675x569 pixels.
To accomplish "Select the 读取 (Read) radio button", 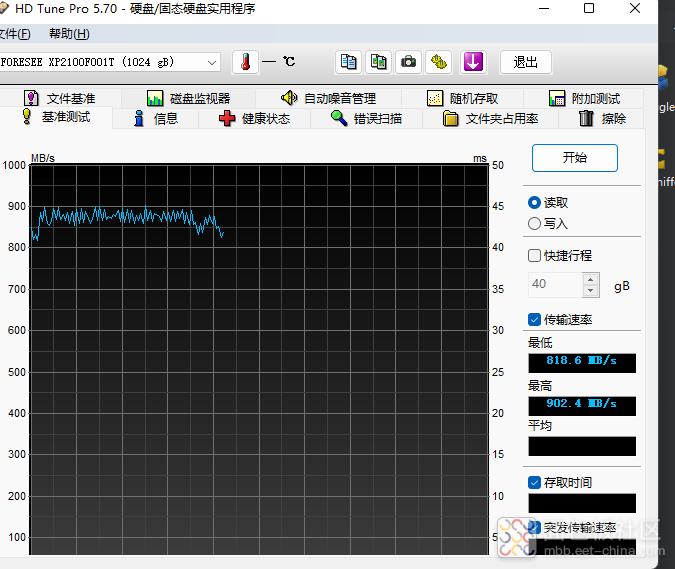I will coord(534,203).
